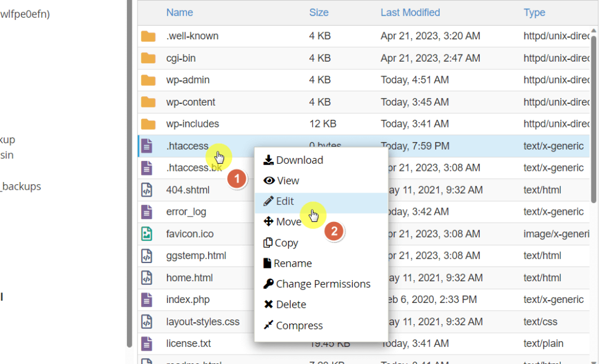602x364 pixels.
Task: Select the .htaccess.bk file name
Action: click(194, 168)
